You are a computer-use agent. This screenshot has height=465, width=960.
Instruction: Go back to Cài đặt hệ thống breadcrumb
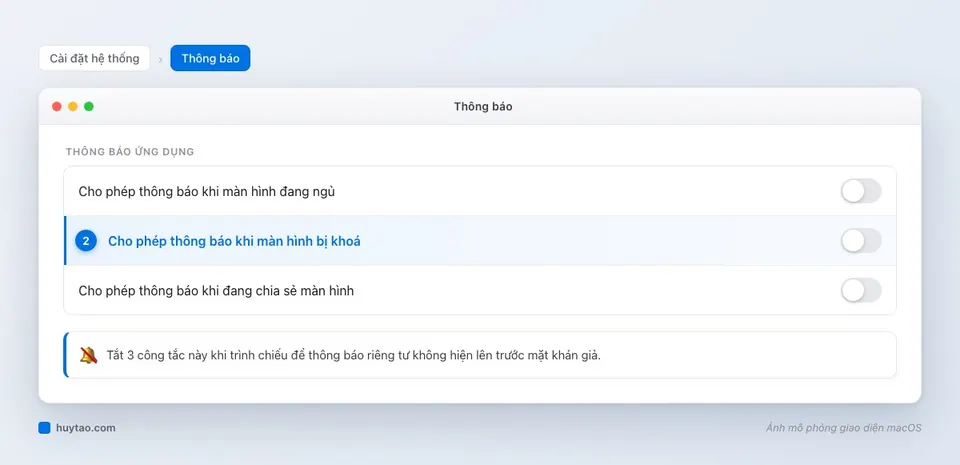click(94, 58)
